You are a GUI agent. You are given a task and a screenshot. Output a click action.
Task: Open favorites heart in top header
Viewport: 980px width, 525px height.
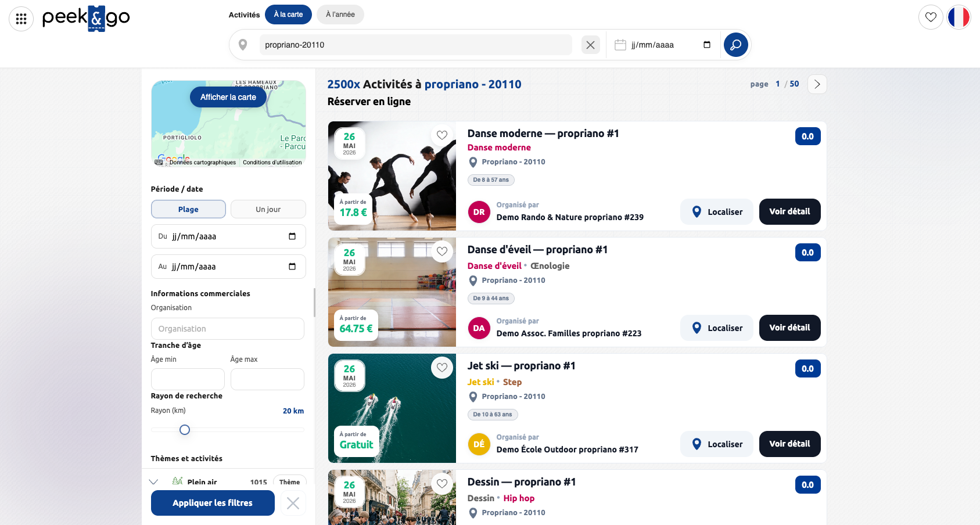tap(931, 17)
